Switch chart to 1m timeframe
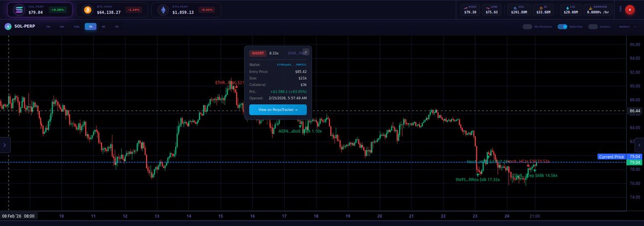The height and width of the screenshot is (226, 644). [48, 27]
